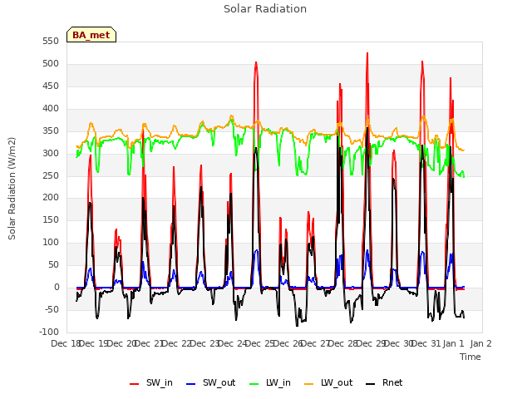Viewport: 532px width, 399px height.
Task: Click the 200 y-axis tick label
Action: [x=51, y=198]
